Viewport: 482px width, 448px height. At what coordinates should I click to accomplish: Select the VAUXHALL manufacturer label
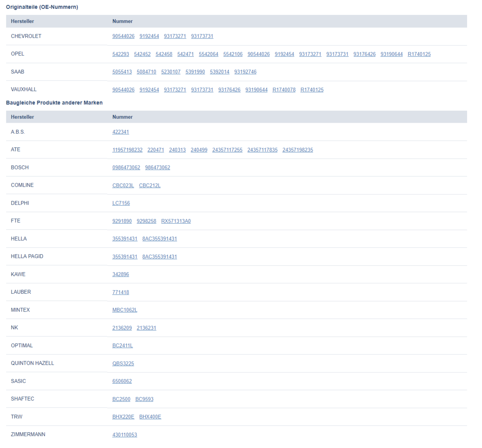24,89
